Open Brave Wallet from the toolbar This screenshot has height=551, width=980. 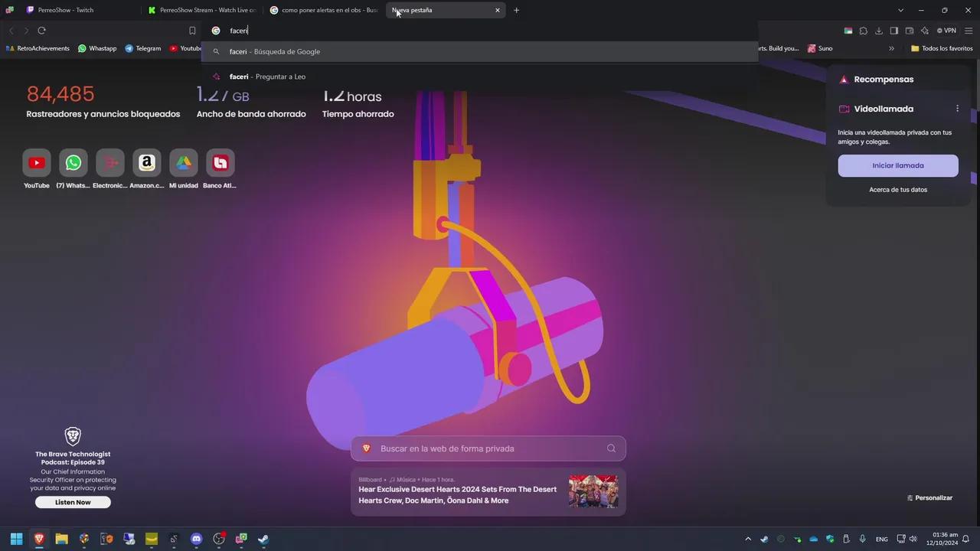pyautogui.click(x=910, y=31)
